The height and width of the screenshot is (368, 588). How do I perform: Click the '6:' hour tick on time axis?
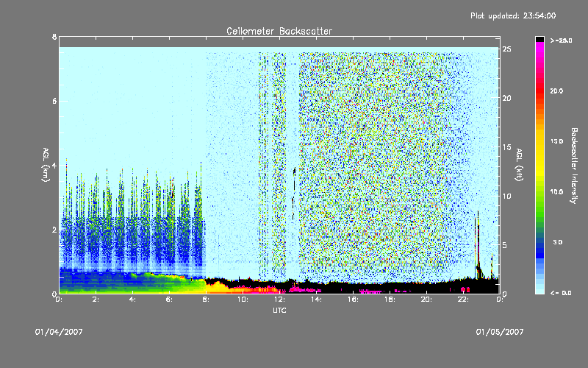169,300
